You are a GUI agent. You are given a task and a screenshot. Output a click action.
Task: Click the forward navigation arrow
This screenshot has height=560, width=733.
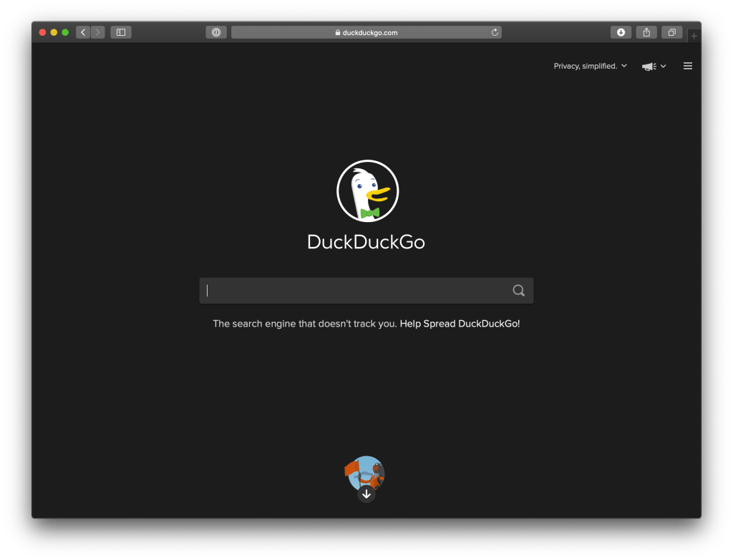tap(97, 32)
